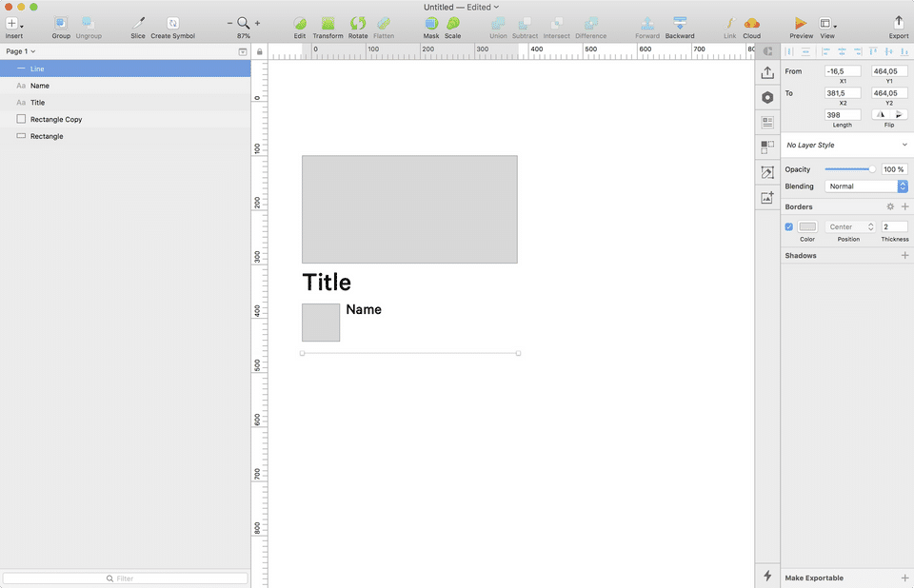Select the Rectangle layer in list
914x588 pixels.
coord(126,136)
